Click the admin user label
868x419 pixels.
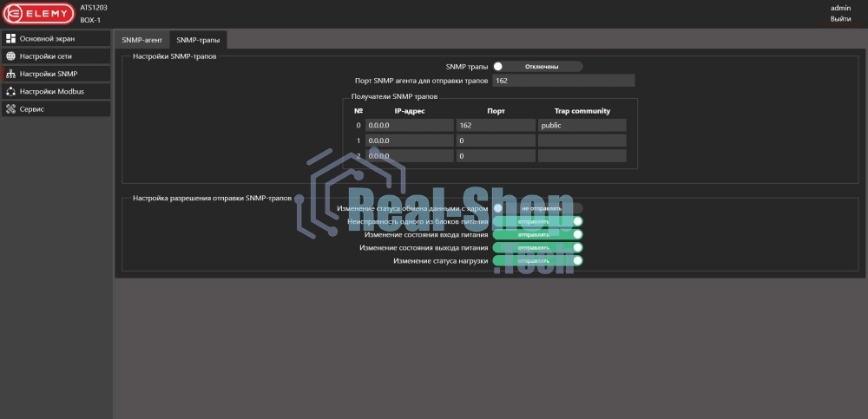tap(840, 7)
